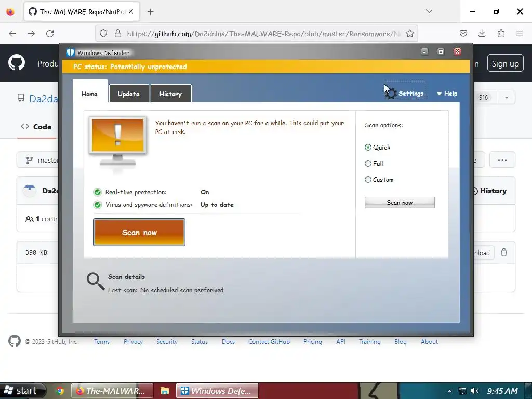532x399 pixels.
Task: Go back in Firefox
Action: (x=12, y=34)
